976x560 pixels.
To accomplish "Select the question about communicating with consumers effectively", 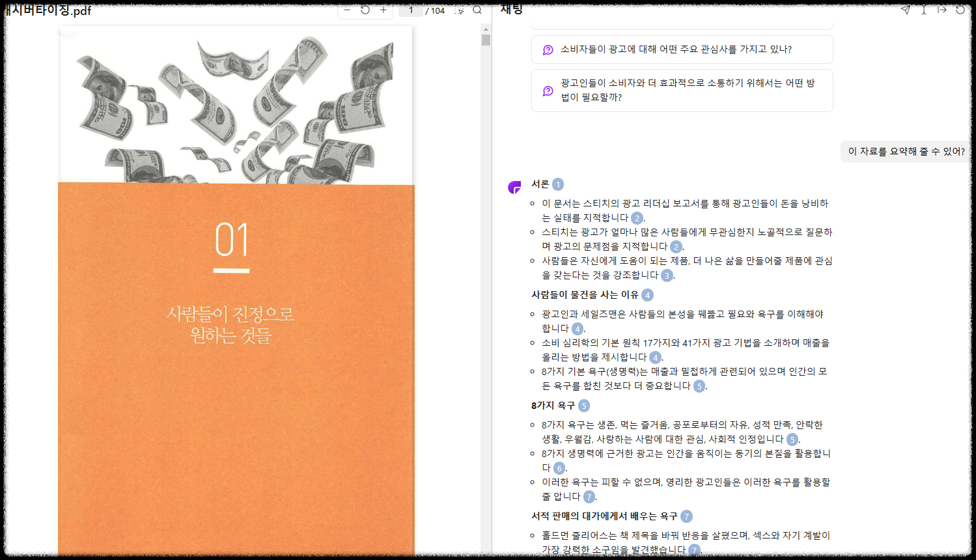I will pos(682,90).
